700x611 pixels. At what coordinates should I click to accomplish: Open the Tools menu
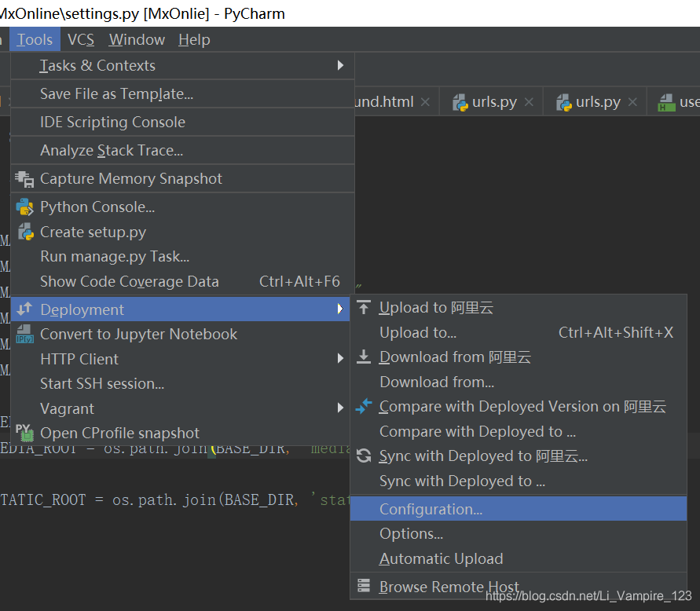point(35,40)
